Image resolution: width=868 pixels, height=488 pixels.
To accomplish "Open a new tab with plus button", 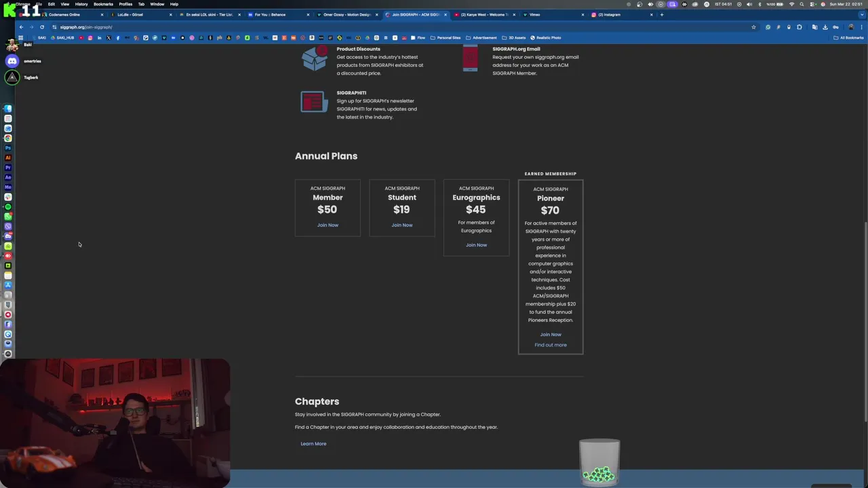I will pyautogui.click(x=662, y=14).
